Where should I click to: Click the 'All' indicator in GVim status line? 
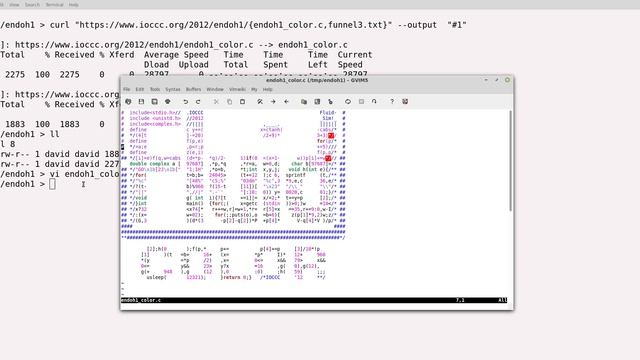(502, 300)
